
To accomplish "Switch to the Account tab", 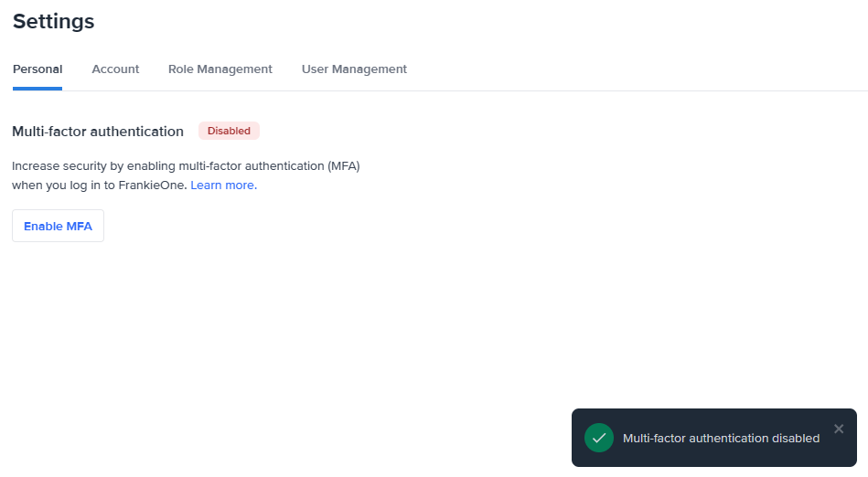I will pos(115,69).
